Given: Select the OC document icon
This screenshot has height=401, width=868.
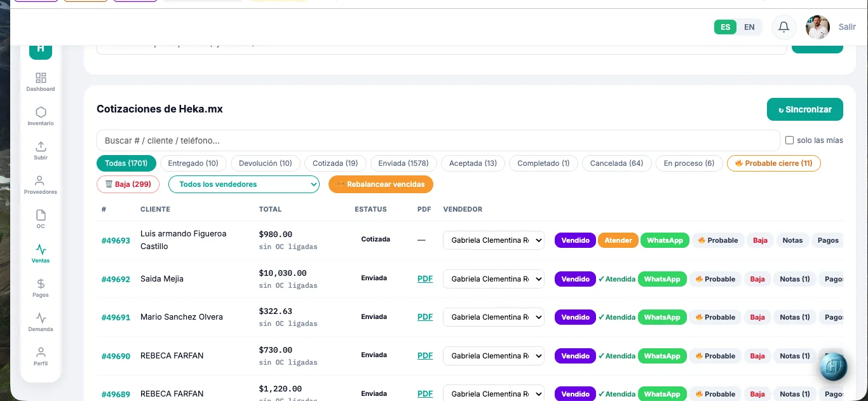Looking at the screenshot, I should pos(41,219).
